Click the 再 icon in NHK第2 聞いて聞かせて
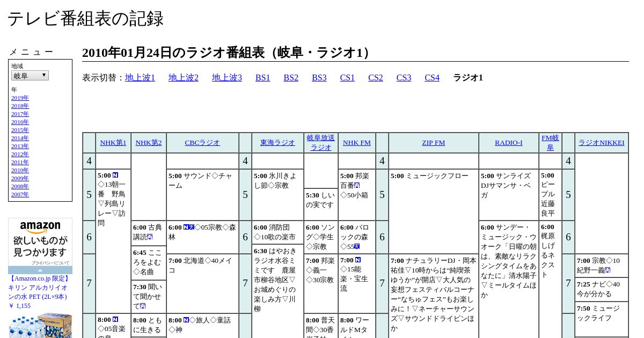 [142, 306]
